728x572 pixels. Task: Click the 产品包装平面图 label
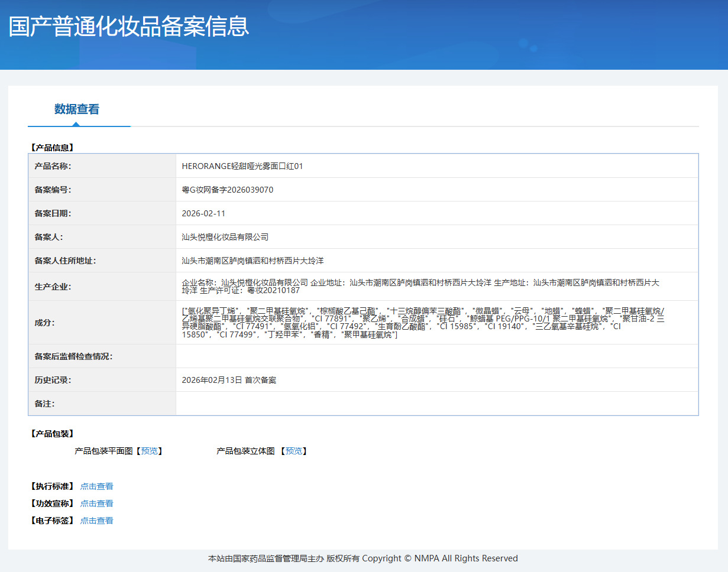[103, 451]
